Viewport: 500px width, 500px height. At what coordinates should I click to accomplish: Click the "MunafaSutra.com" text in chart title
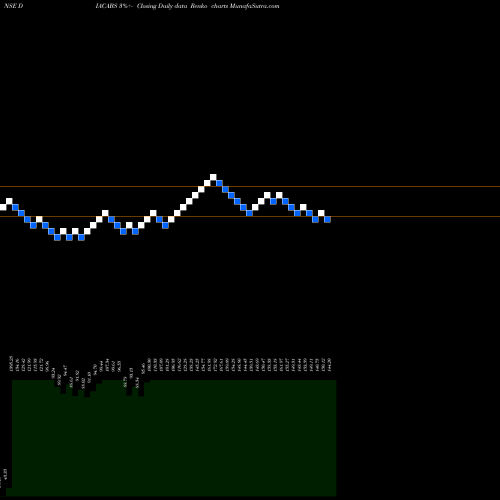coord(255,6)
